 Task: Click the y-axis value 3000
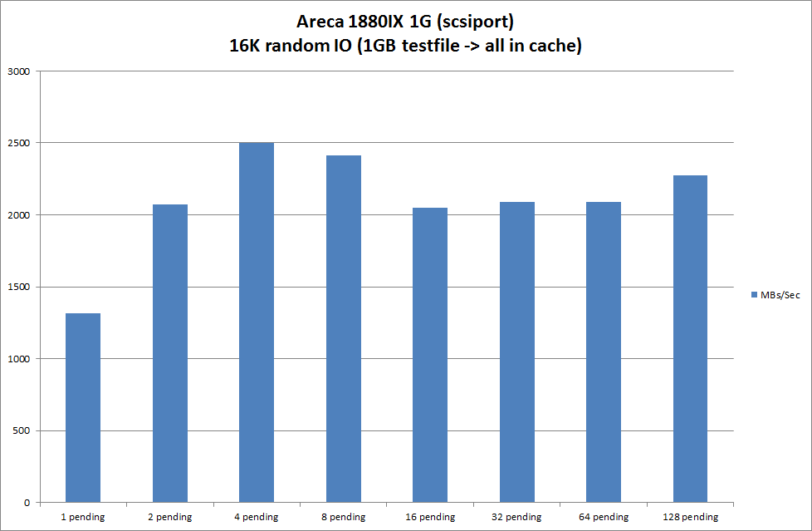[18, 71]
